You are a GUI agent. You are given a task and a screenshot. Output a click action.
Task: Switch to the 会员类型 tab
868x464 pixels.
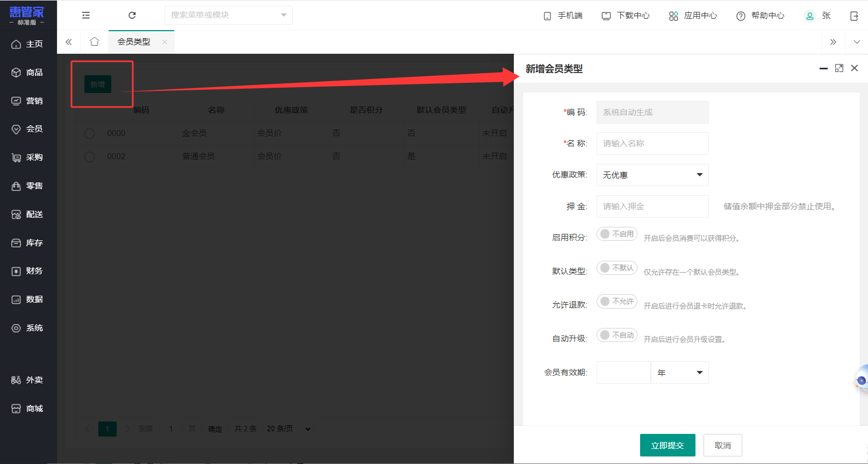(134, 42)
